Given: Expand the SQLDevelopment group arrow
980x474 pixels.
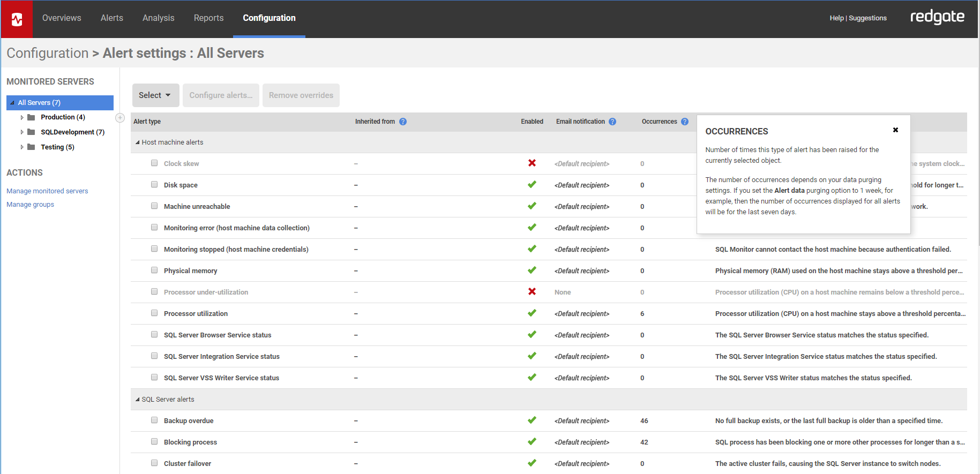Looking at the screenshot, I should click(22, 132).
